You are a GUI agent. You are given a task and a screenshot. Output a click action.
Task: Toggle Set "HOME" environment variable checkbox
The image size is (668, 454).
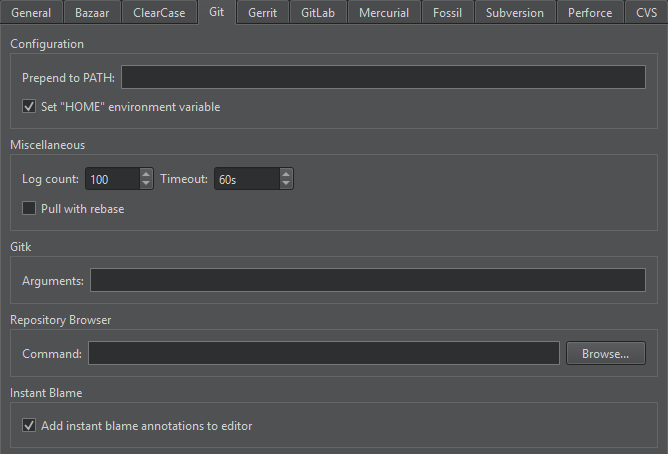tap(29, 107)
